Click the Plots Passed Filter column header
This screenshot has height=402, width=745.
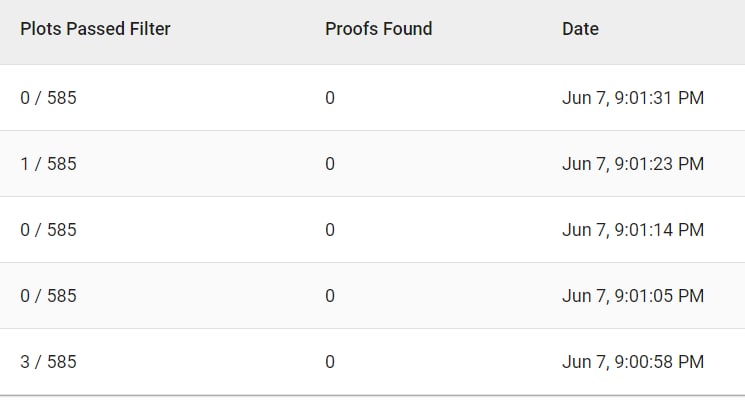point(95,29)
